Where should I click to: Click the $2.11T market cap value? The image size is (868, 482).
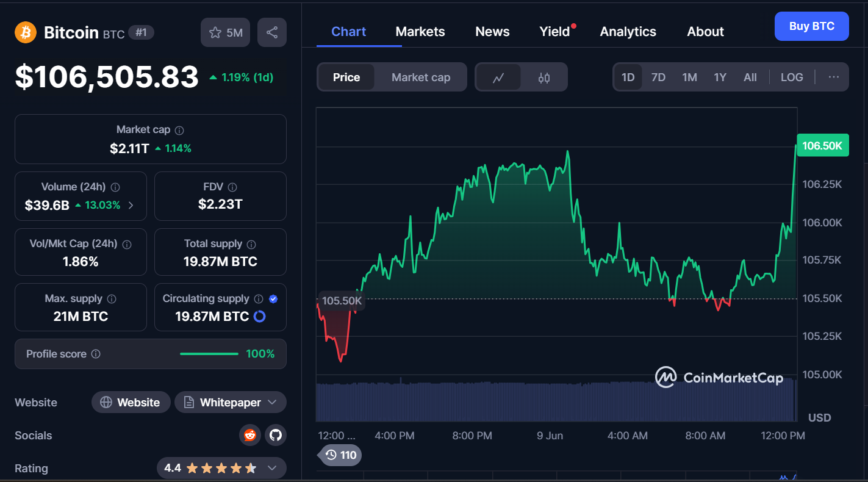pos(129,148)
